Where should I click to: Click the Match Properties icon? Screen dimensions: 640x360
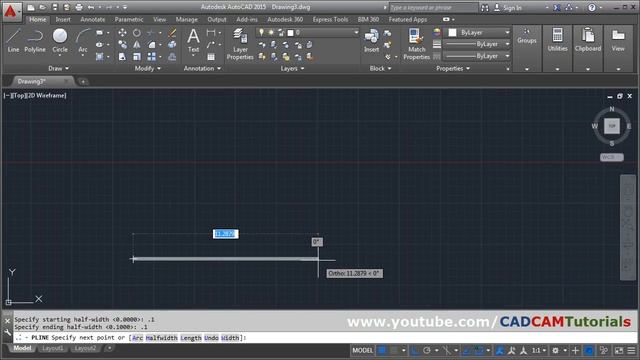click(x=416, y=44)
